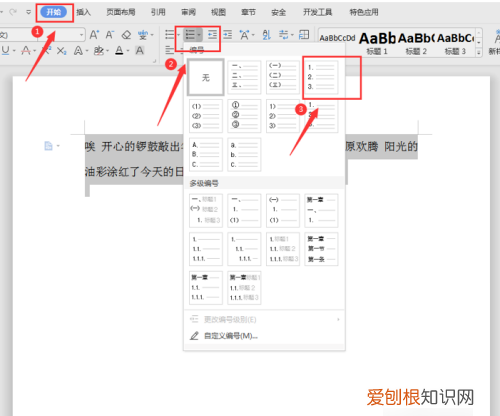
Task: Expand the font size dropdown arrow
Action: click(82, 35)
